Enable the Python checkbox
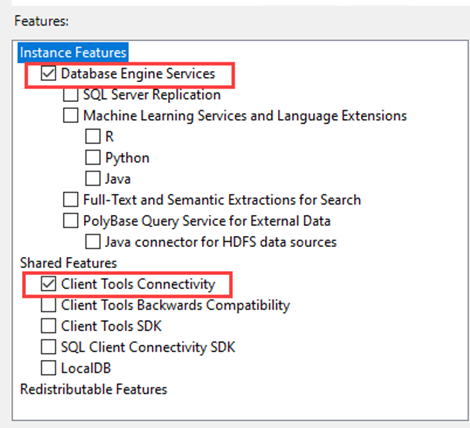The width and height of the screenshot is (470, 428). [x=93, y=157]
